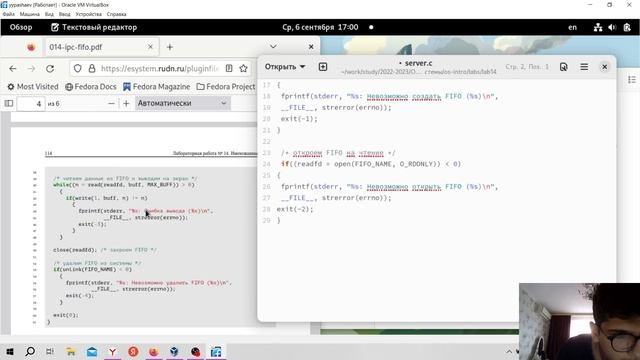640x360 pixels.
Task: Expand the Firefox list all tabs chevron
Action: 273,47
